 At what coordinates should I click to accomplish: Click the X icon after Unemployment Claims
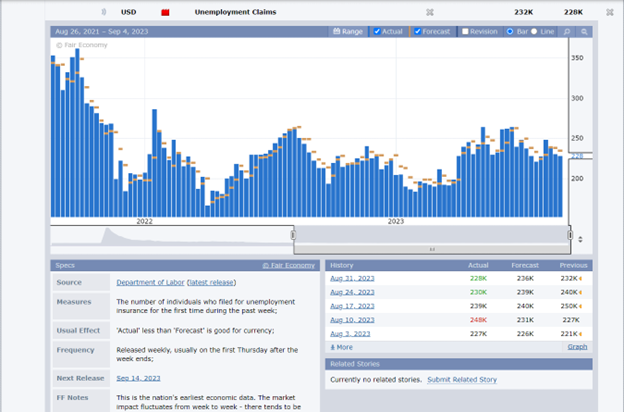click(430, 12)
